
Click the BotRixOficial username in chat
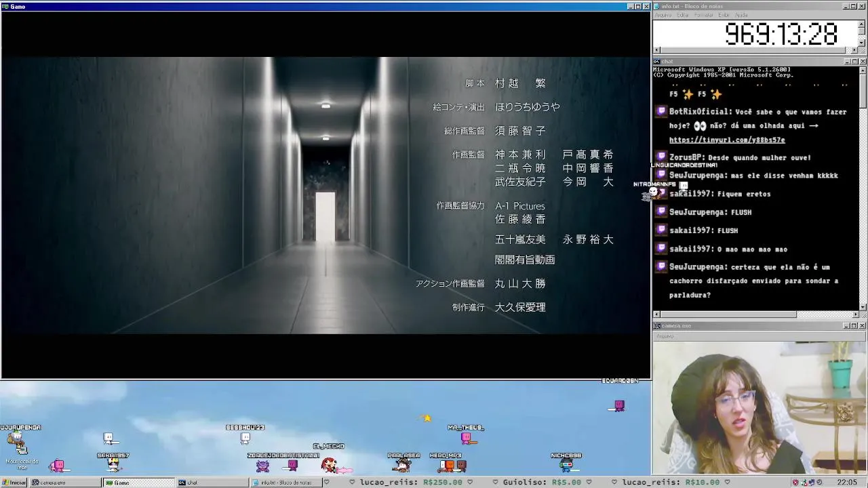coord(701,111)
